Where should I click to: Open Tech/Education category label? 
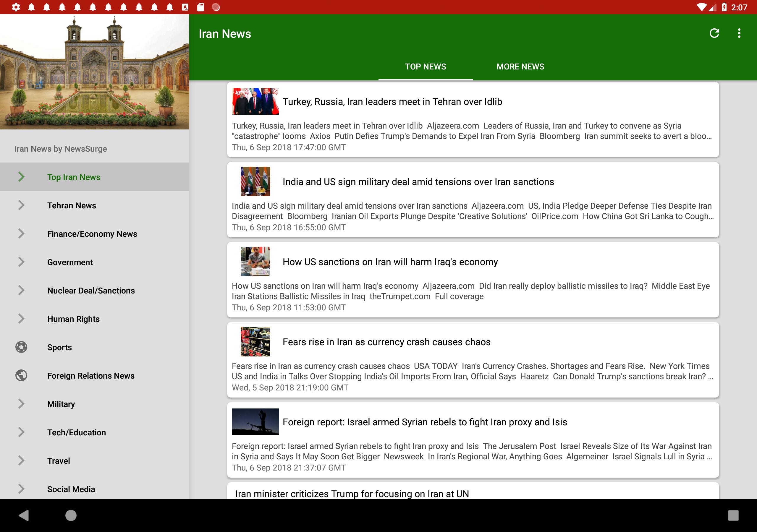pos(77,432)
